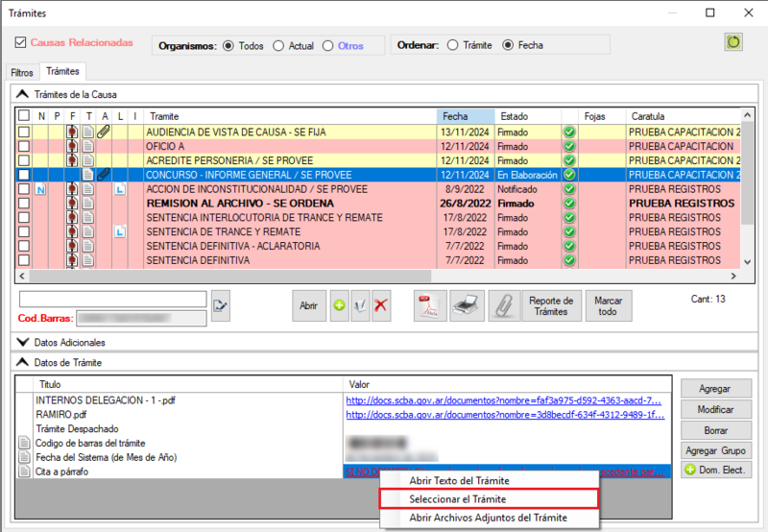This screenshot has height=532, width=768.
Task: Click the red X delete icon
Action: pos(381,305)
